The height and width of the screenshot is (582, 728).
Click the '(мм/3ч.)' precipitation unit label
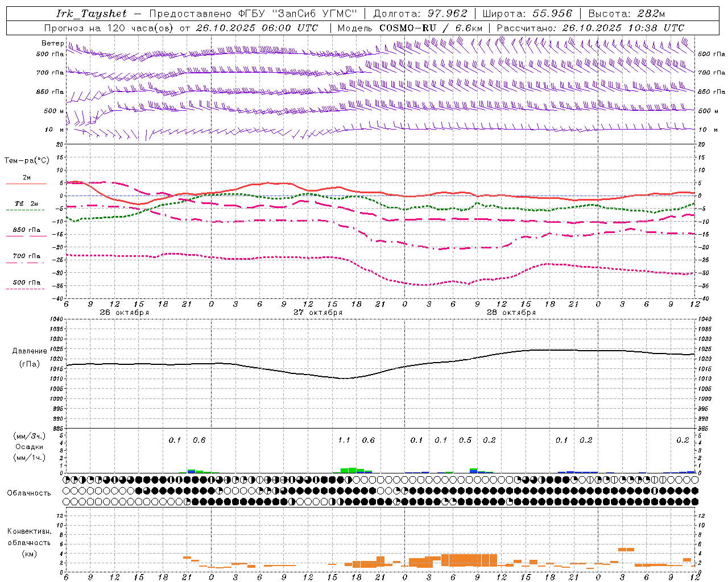29,436
